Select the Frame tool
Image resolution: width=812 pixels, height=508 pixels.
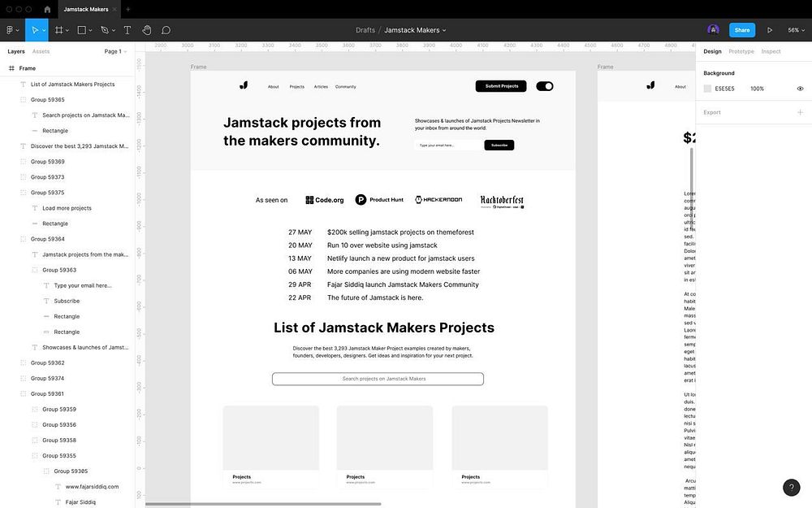[x=59, y=30]
